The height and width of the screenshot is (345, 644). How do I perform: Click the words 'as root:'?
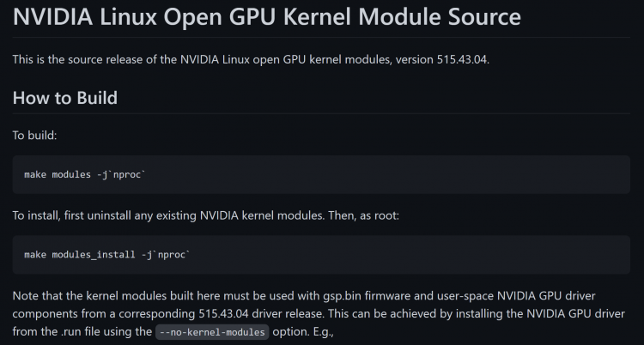(402, 216)
